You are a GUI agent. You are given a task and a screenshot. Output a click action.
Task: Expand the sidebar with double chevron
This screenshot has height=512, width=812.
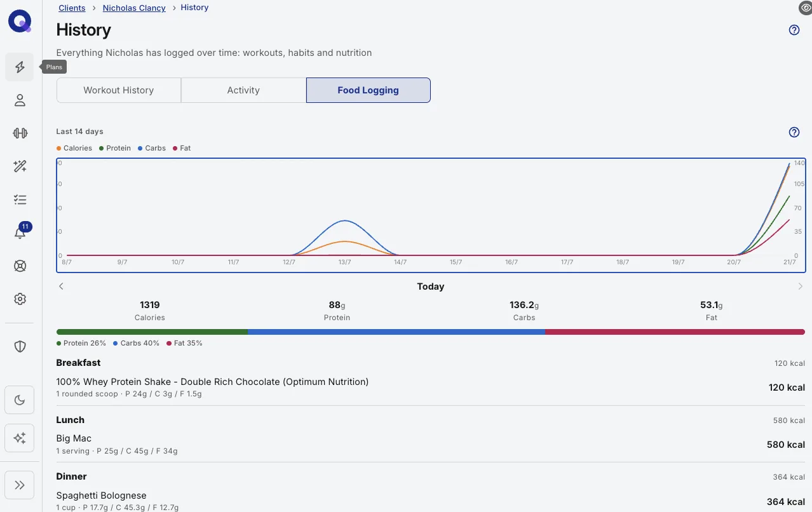pos(20,485)
